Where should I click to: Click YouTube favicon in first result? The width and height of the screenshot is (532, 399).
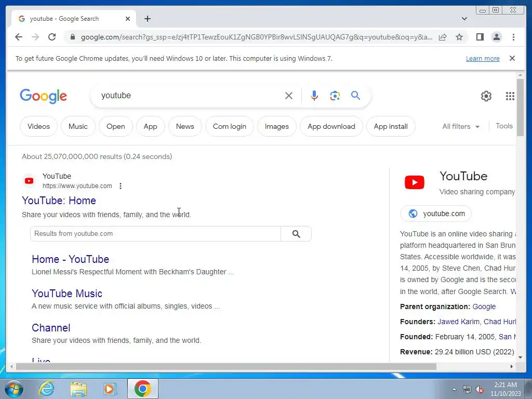pos(29,181)
